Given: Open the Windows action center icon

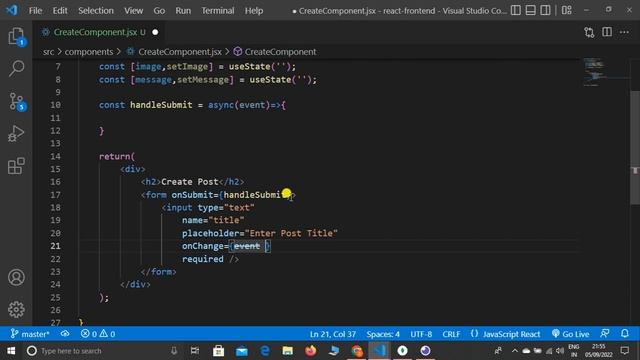Looking at the screenshot, I should tap(624, 351).
